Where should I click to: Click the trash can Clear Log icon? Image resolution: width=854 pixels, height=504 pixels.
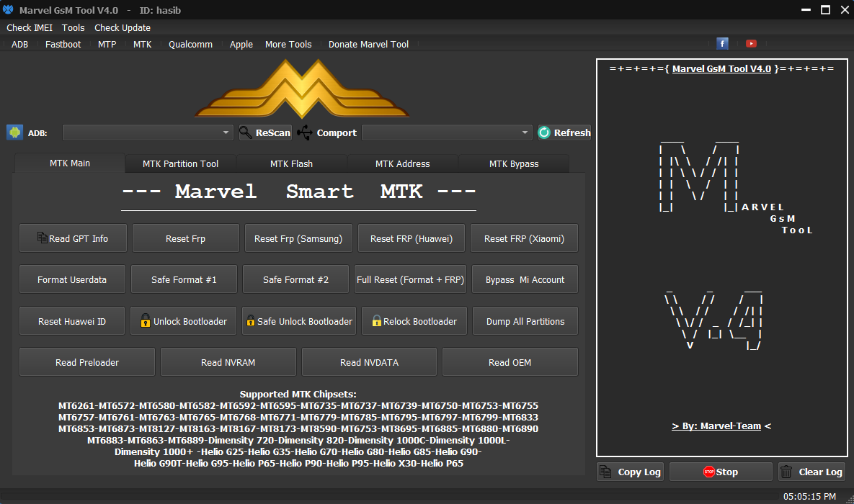tap(786, 472)
